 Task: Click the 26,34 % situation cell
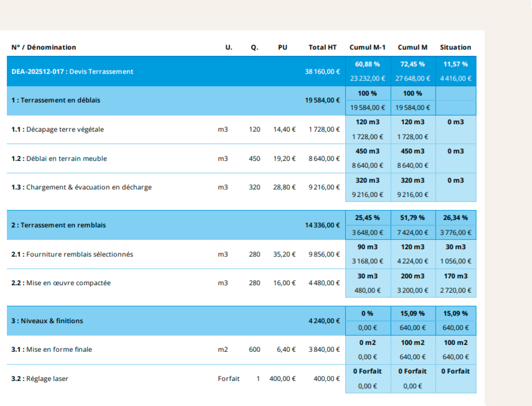(x=456, y=218)
